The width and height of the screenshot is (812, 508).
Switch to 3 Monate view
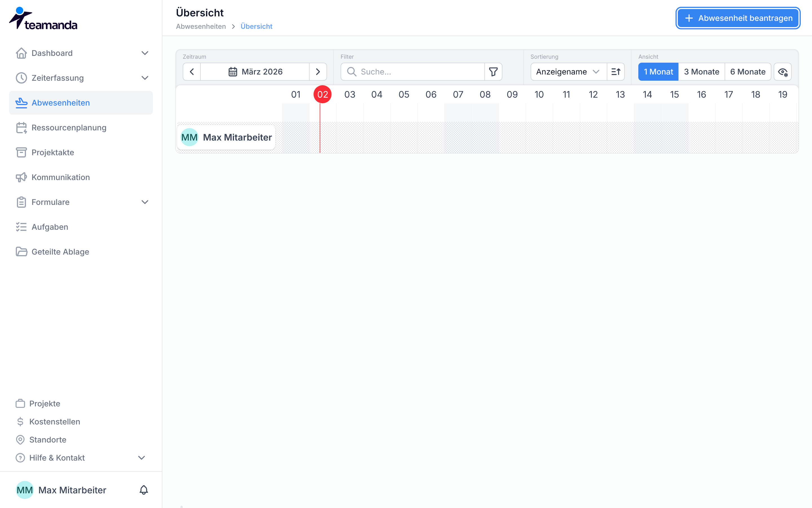(x=701, y=72)
